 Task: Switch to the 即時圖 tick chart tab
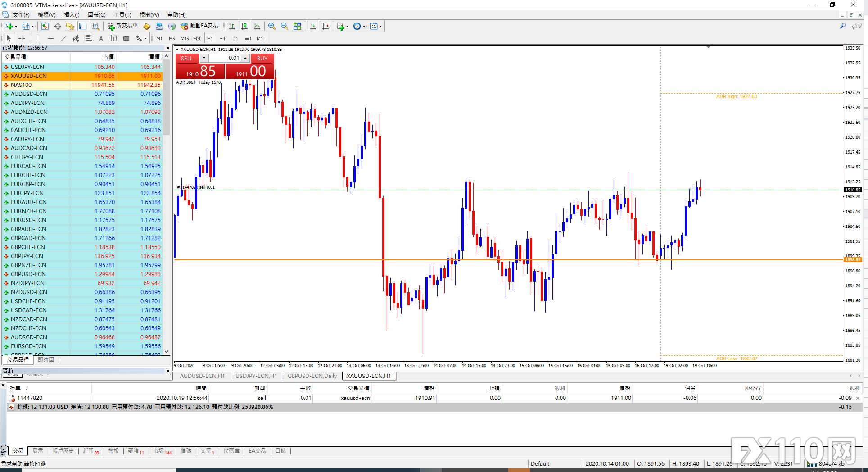pos(46,360)
